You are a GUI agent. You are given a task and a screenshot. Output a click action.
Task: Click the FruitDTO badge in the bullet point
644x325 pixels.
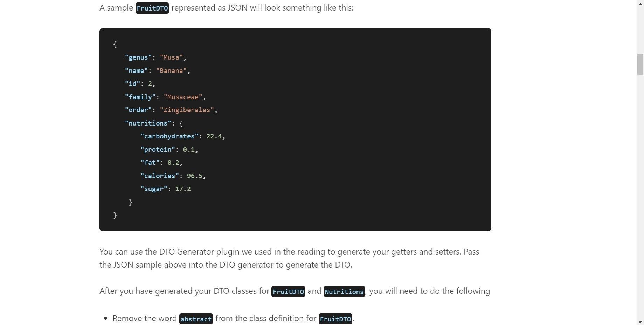(335, 319)
